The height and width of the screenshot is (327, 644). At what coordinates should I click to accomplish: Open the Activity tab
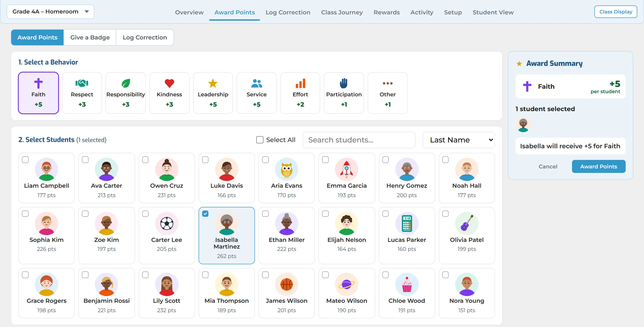coord(422,12)
